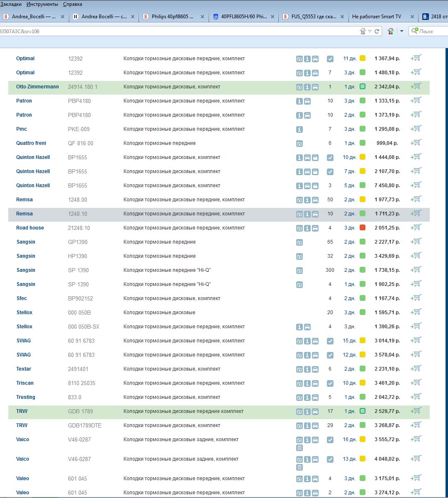Toggle checkmark for SWAG 15 дн. row
This screenshot has width=448, height=498.
330,341
